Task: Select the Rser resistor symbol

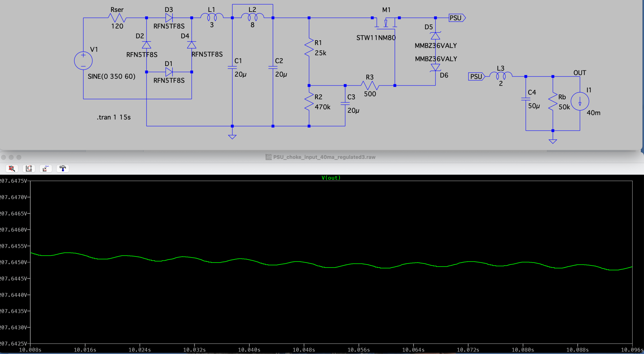Action: pos(117,18)
